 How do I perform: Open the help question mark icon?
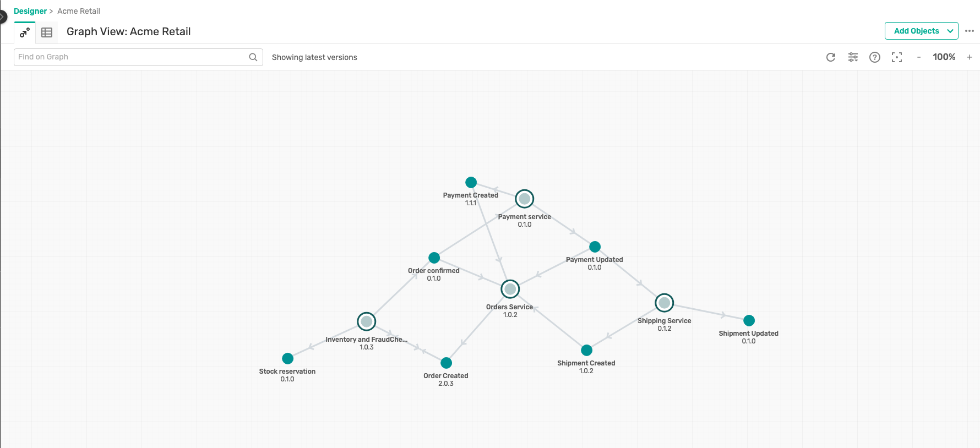click(x=875, y=57)
